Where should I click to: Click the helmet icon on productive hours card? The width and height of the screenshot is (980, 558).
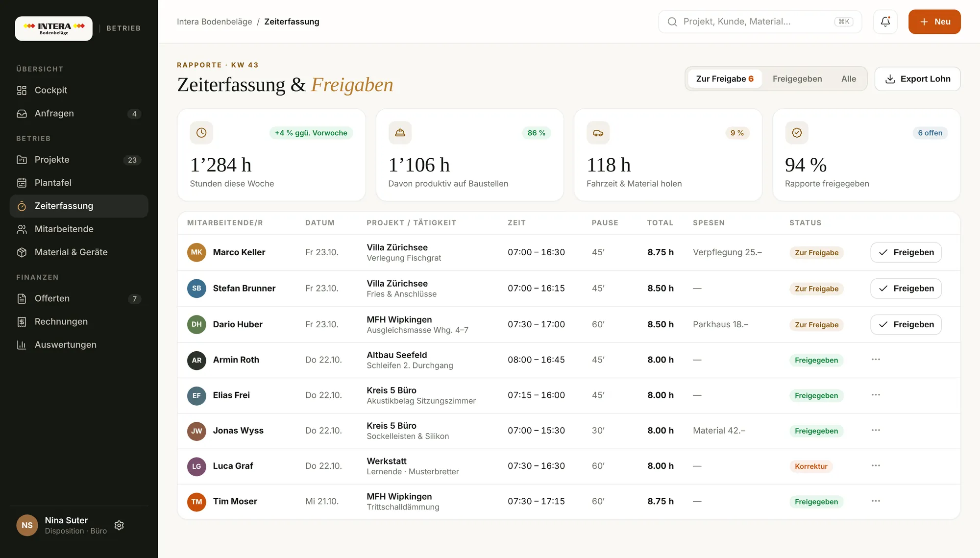(x=400, y=133)
